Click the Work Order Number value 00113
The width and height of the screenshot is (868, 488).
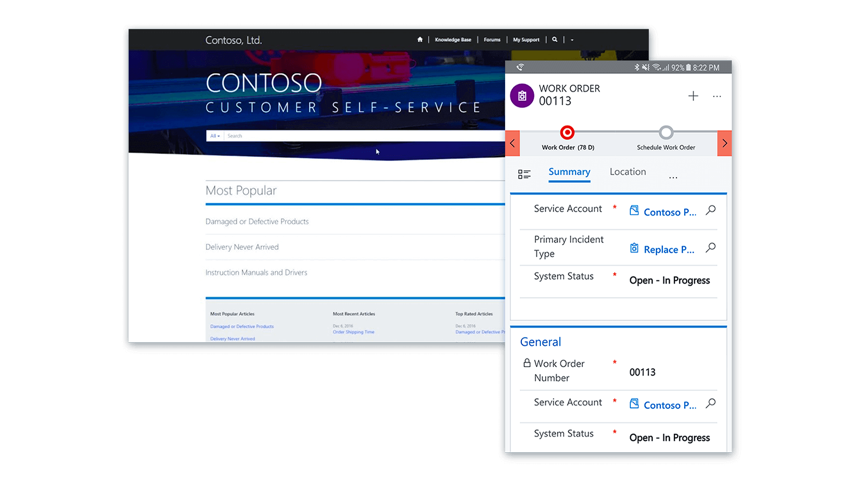[x=642, y=372]
